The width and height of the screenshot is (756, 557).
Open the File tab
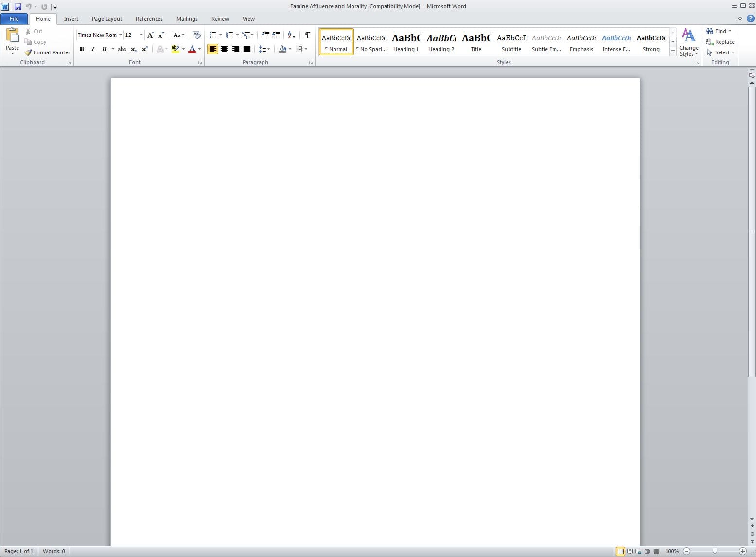(x=14, y=19)
